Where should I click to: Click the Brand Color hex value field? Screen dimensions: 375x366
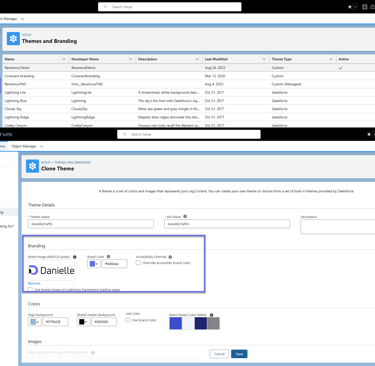point(114,264)
